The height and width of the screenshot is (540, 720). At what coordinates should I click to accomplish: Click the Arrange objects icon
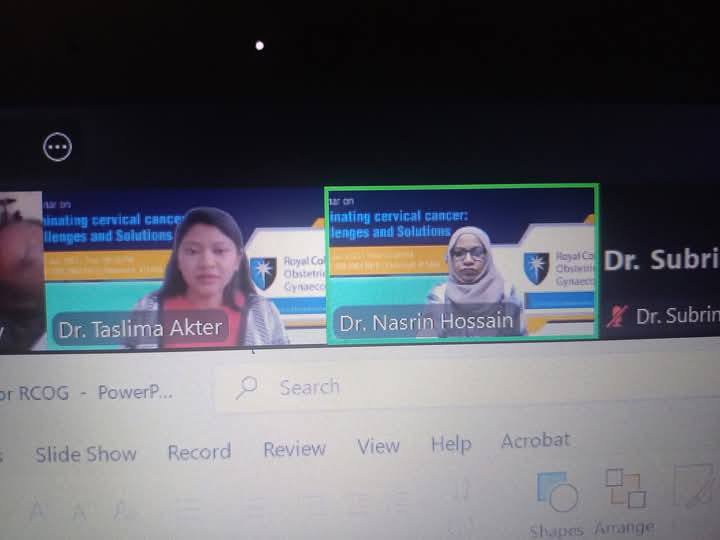625,488
